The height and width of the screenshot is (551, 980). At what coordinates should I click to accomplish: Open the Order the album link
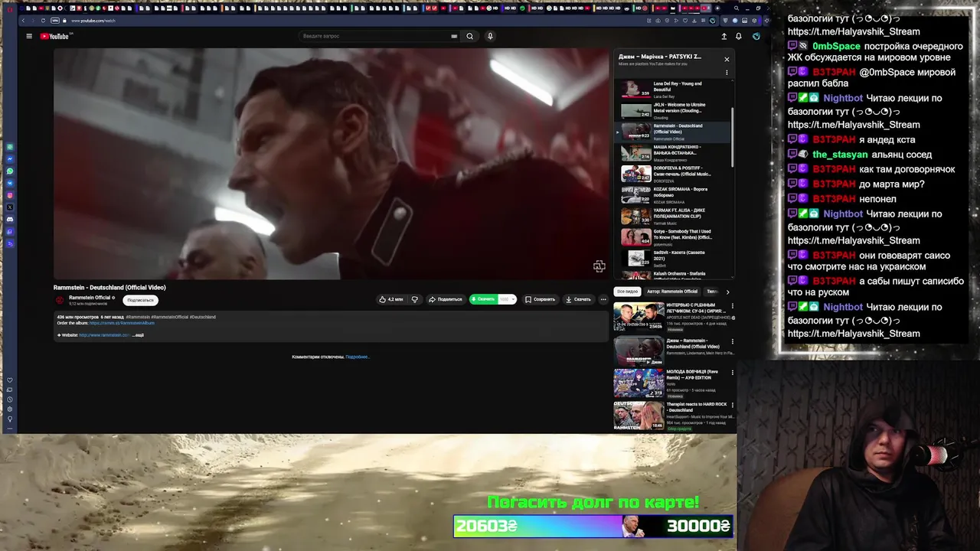tap(122, 323)
